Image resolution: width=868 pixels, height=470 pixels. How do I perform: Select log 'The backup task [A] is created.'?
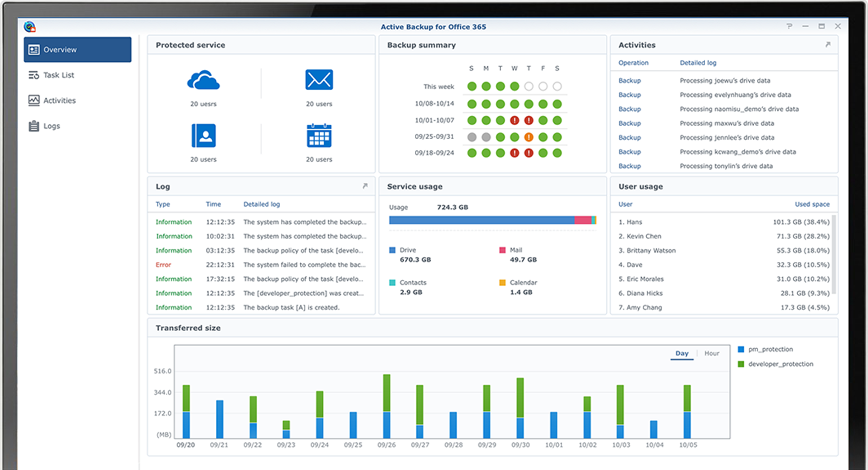tap(261, 307)
